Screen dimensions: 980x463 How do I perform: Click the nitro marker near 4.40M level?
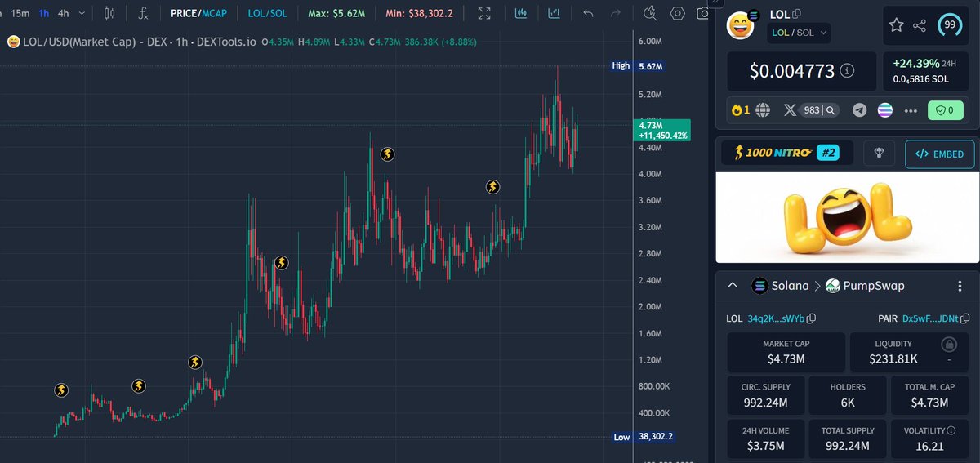pyautogui.click(x=388, y=154)
